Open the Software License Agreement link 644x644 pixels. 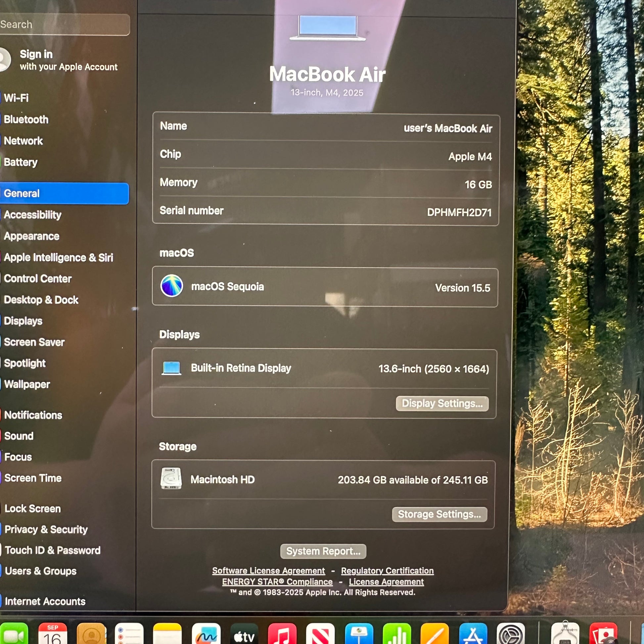click(x=269, y=570)
